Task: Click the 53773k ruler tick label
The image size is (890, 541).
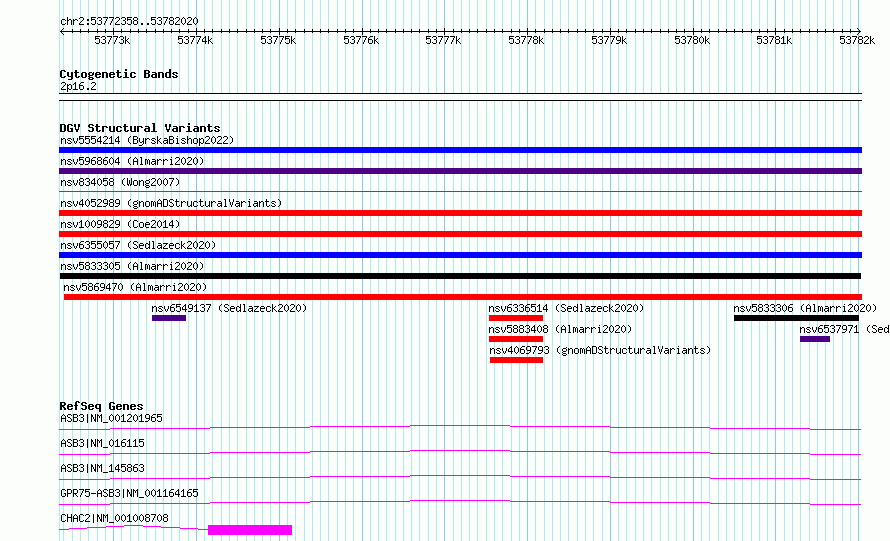Action: [x=112, y=40]
